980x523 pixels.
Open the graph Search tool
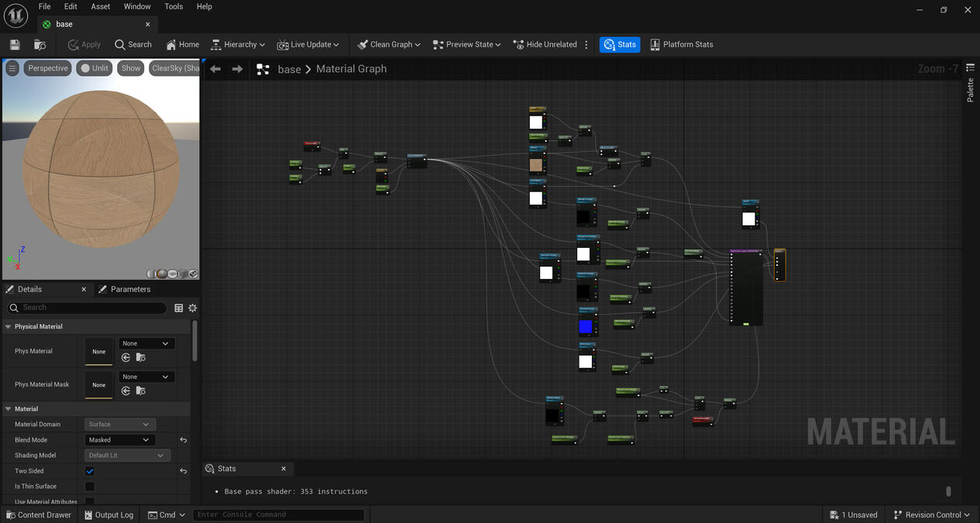(x=132, y=44)
